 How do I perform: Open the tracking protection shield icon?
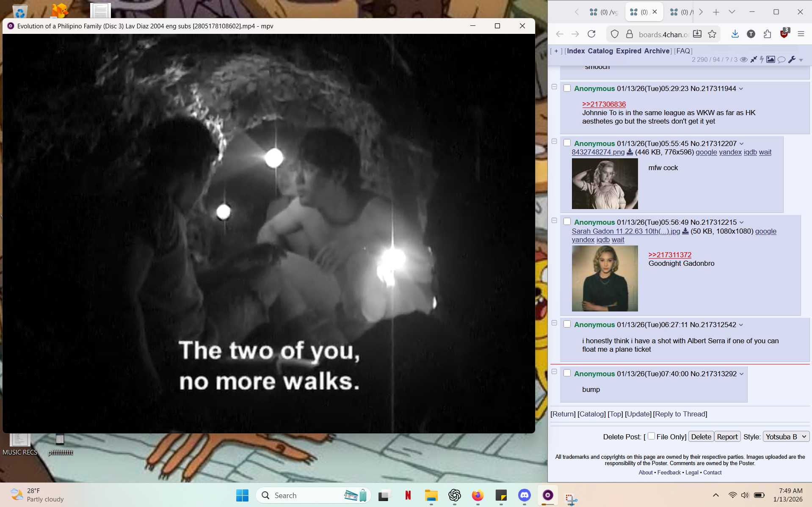tap(615, 34)
